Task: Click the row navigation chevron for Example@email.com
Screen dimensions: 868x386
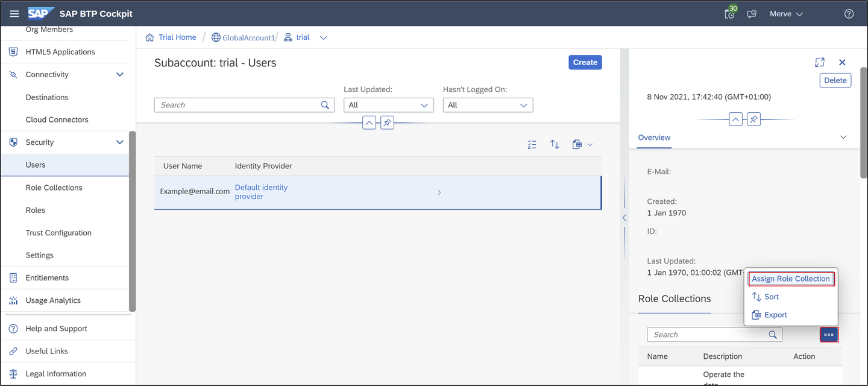Action: (x=439, y=192)
